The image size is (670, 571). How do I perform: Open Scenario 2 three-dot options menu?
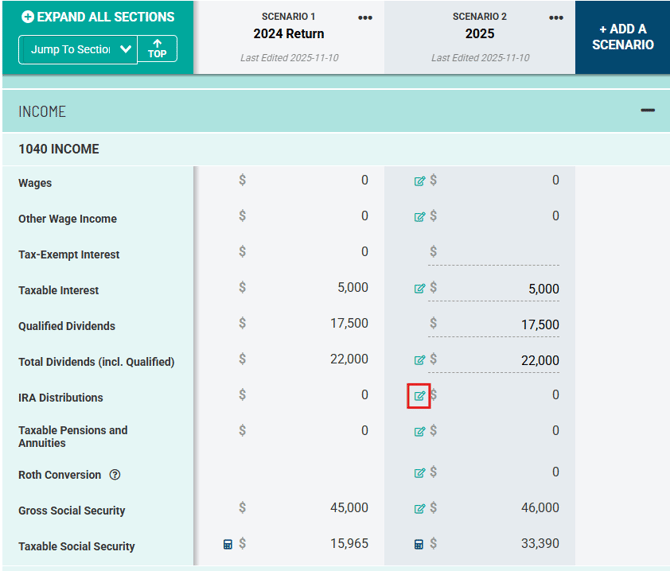click(x=556, y=18)
